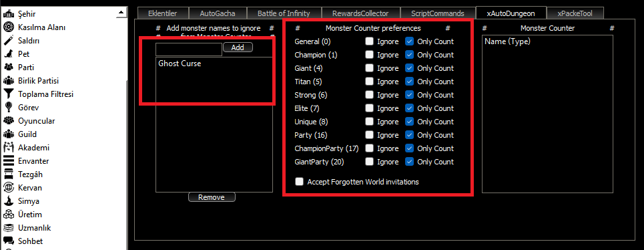Enable Ignore for Champion (1)

[x=370, y=55]
